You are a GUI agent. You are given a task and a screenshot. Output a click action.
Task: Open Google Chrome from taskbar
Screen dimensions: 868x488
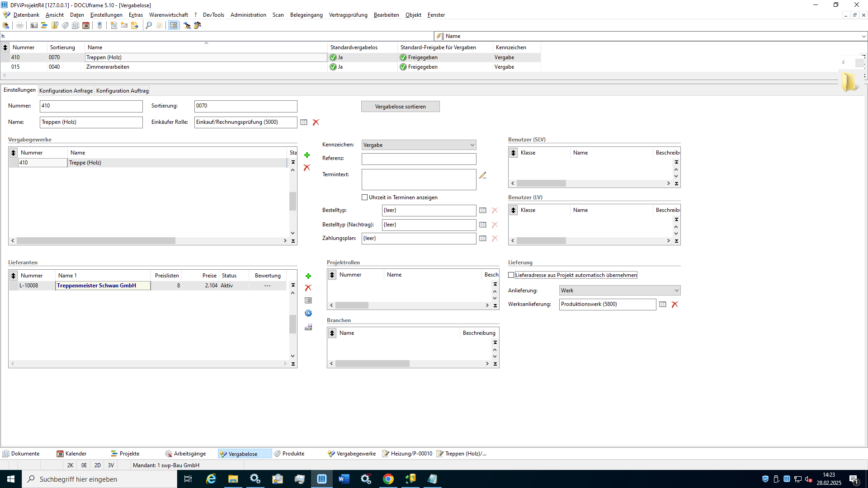click(388, 479)
